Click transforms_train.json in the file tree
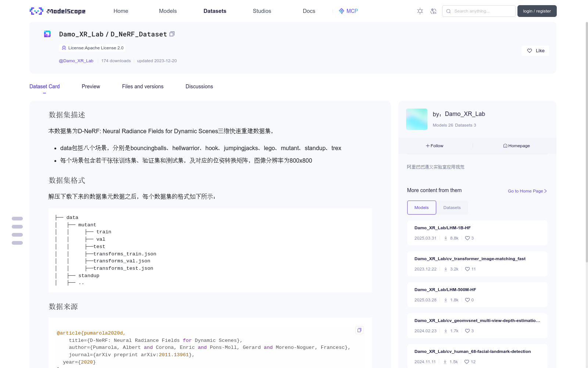588x368 pixels. pyautogui.click(x=125, y=254)
